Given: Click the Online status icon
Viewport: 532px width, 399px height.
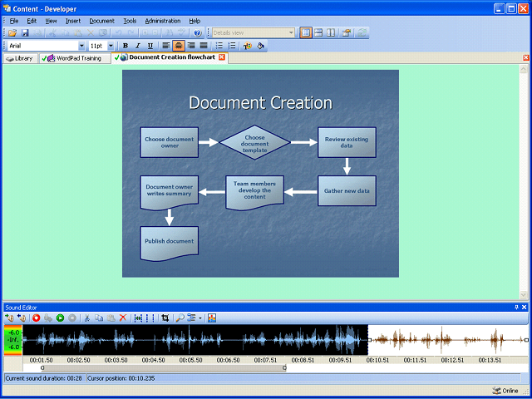Looking at the screenshot, I should coord(496,391).
